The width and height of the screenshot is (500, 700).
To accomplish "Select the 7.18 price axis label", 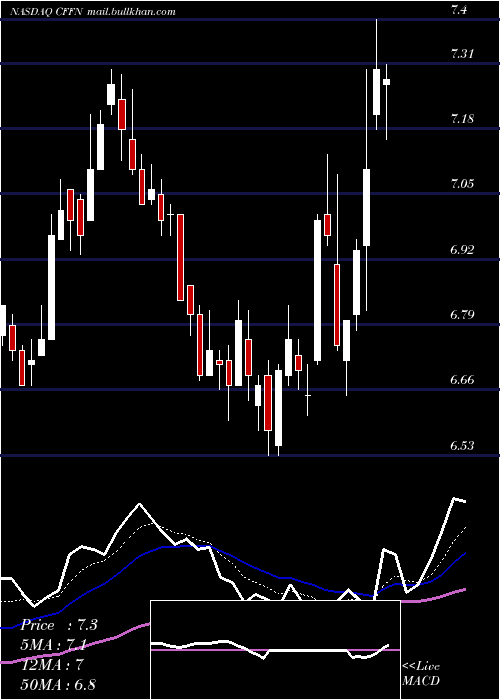I will click(462, 119).
